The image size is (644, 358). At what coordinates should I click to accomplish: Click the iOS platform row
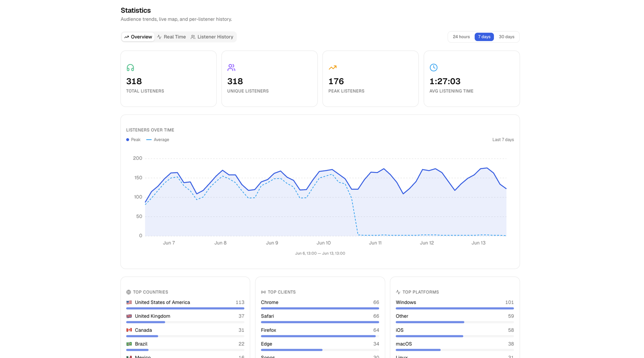pos(455,333)
